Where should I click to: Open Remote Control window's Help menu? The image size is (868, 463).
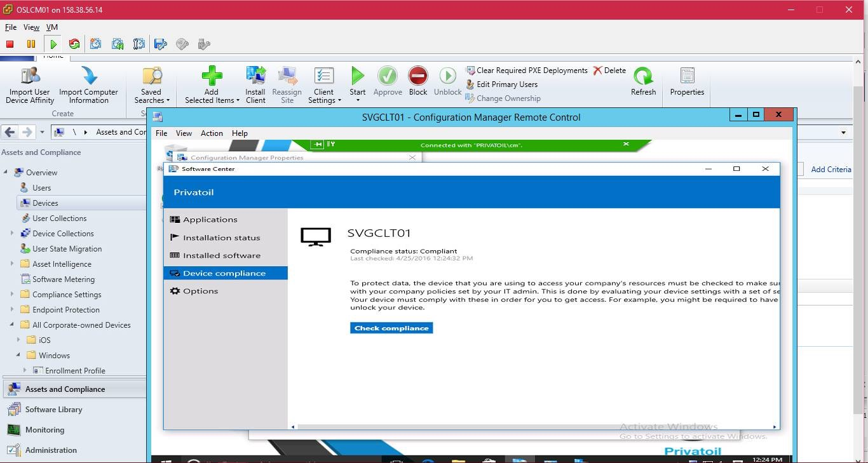click(240, 133)
